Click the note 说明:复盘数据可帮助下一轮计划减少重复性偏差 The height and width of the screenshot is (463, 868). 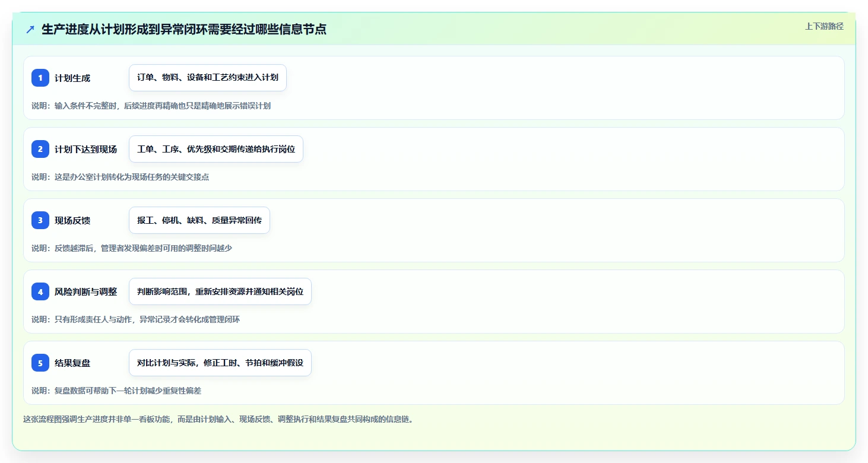[116, 391]
